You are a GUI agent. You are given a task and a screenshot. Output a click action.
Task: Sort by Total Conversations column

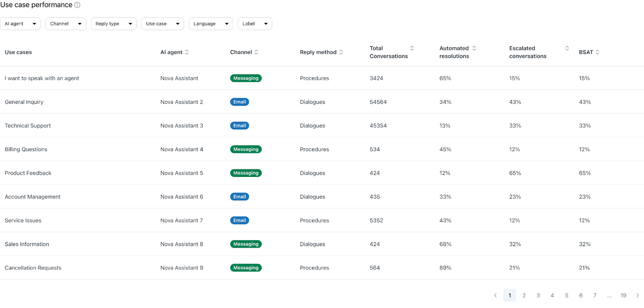[x=412, y=48]
